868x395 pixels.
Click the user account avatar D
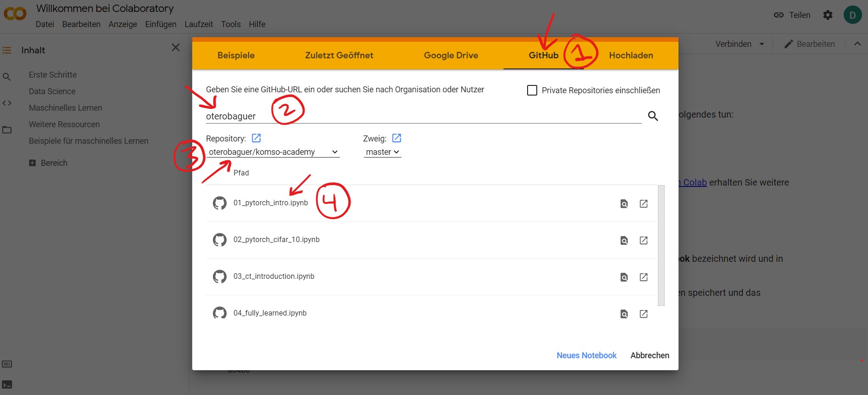point(852,15)
